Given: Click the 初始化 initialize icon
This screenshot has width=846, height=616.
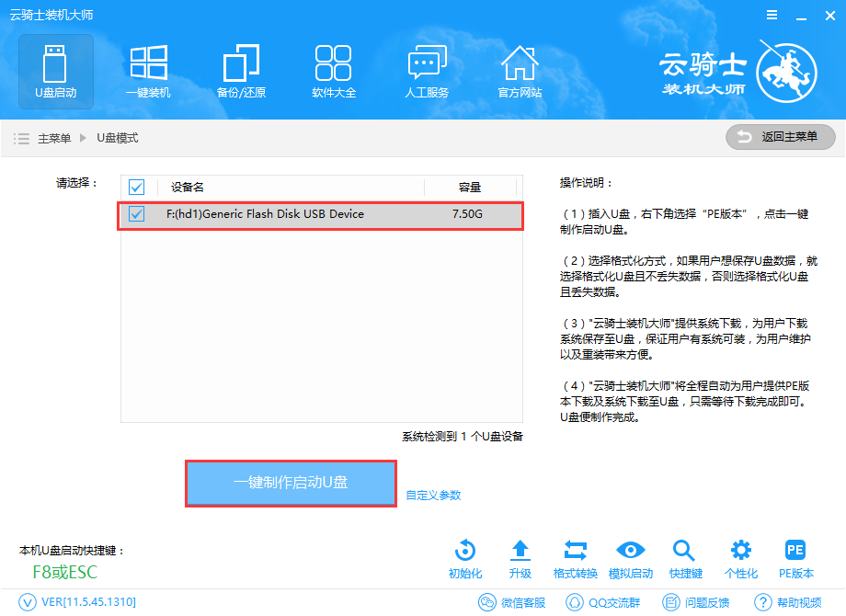Looking at the screenshot, I should [x=464, y=558].
